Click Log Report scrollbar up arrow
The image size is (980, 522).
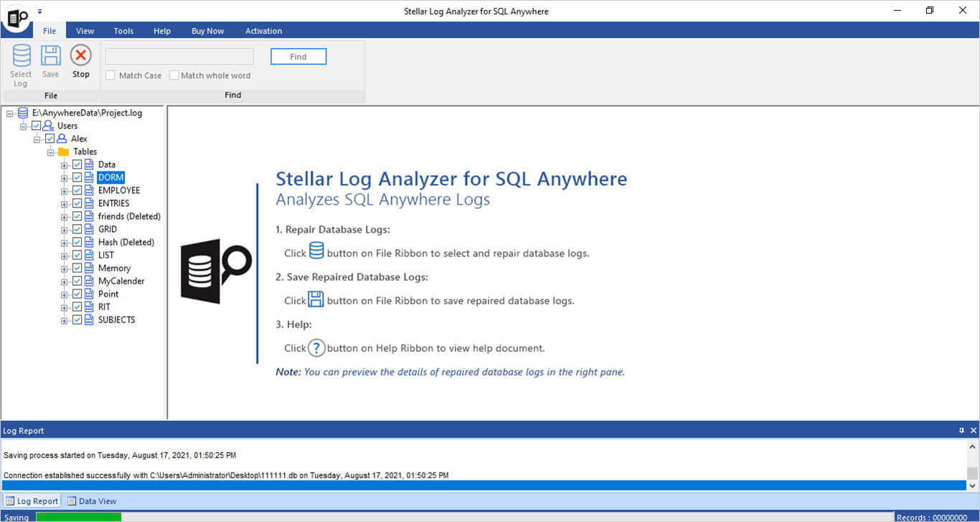point(972,446)
